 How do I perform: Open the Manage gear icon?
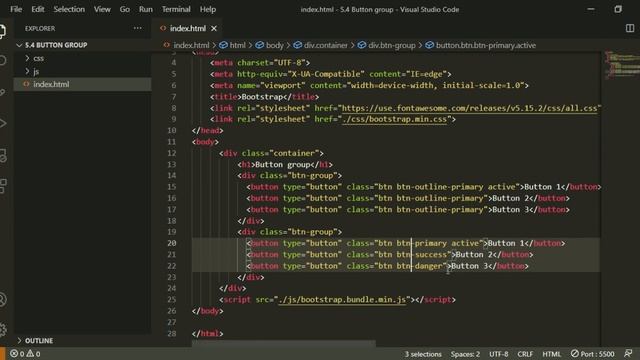[x=2, y=329]
